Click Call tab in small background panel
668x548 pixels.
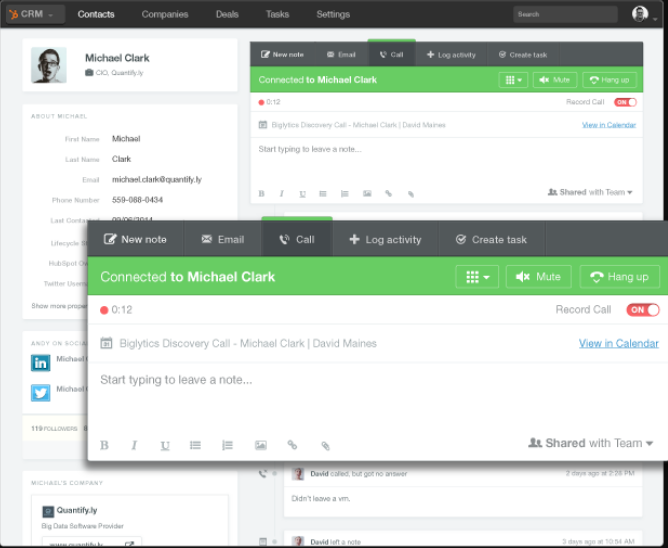pos(392,55)
